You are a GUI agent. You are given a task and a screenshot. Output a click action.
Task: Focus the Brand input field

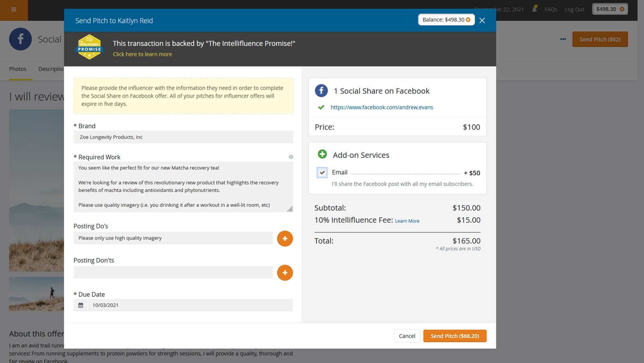pos(183,137)
